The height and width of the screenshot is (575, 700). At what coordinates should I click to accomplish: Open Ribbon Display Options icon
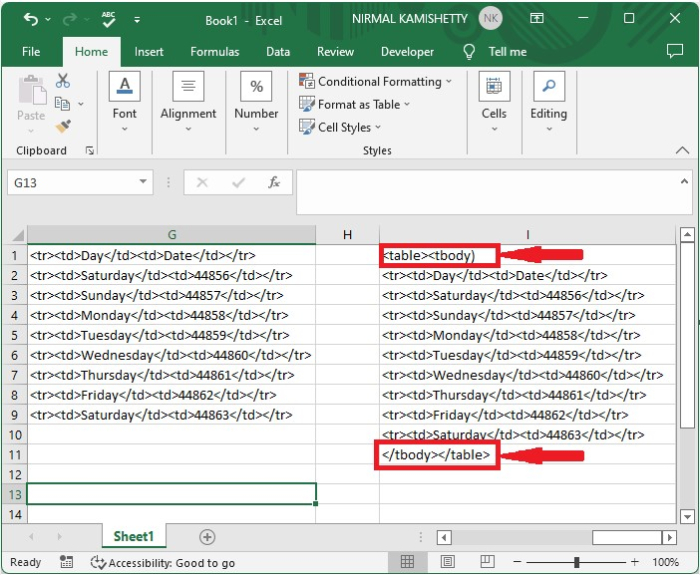(x=536, y=18)
